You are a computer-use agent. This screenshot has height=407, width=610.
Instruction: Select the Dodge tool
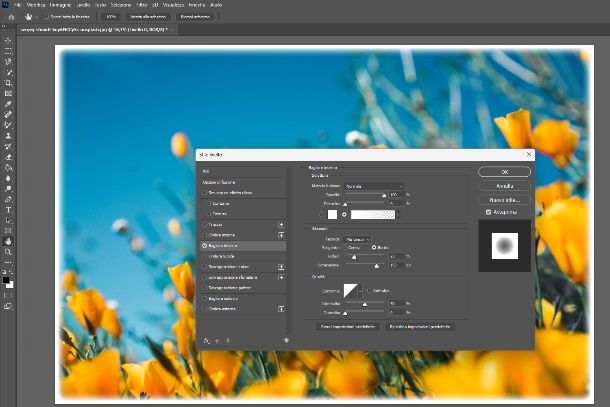tap(8, 189)
